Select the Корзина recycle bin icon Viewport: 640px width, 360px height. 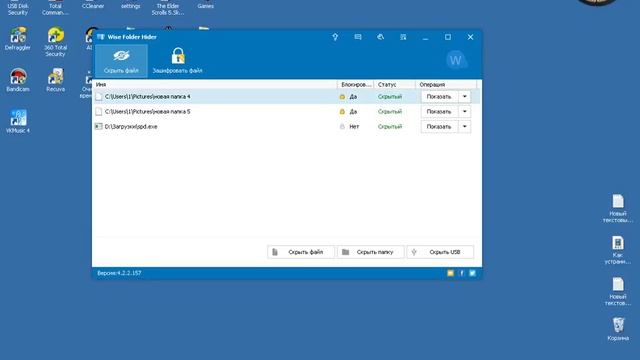pyautogui.click(x=618, y=329)
